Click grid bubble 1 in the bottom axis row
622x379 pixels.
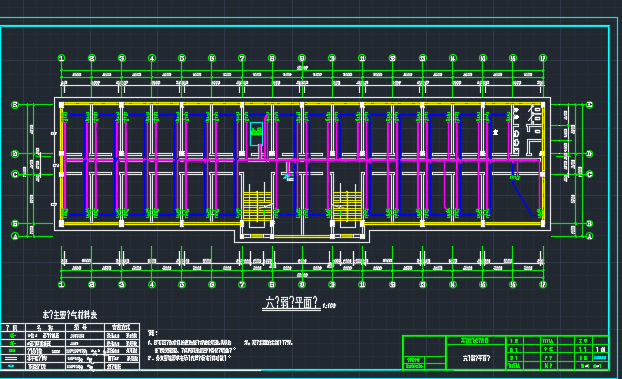coord(61,284)
